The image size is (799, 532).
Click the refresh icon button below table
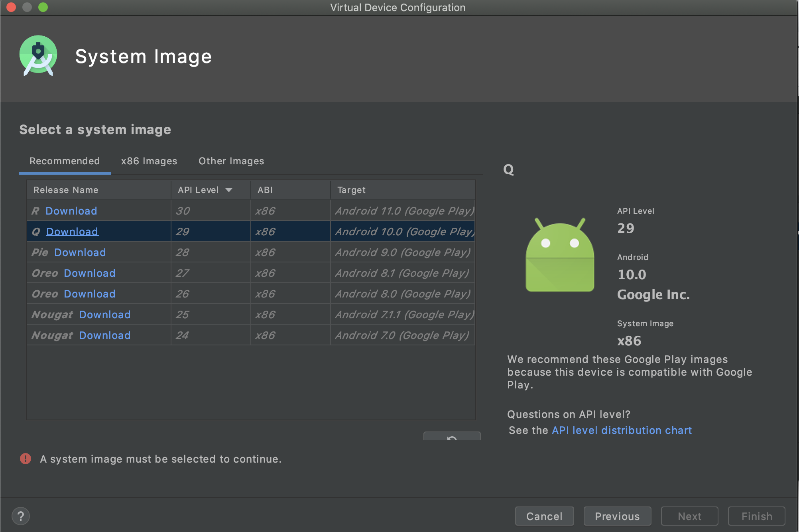pos(452,437)
